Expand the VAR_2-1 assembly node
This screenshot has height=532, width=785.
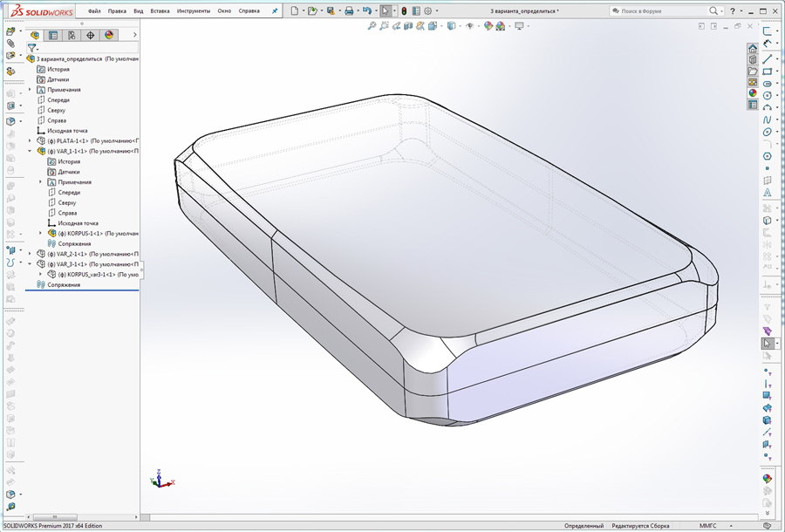[x=31, y=254]
